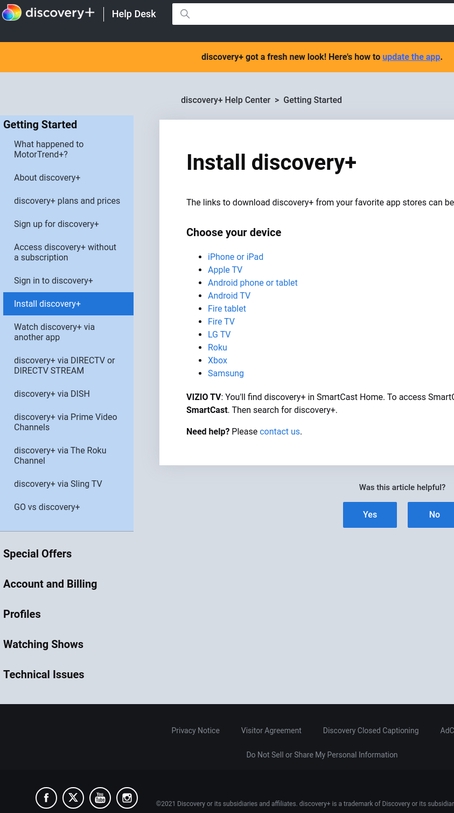This screenshot has height=813, width=454.
Task: Open the YouTube social icon
Action: point(100,797)
